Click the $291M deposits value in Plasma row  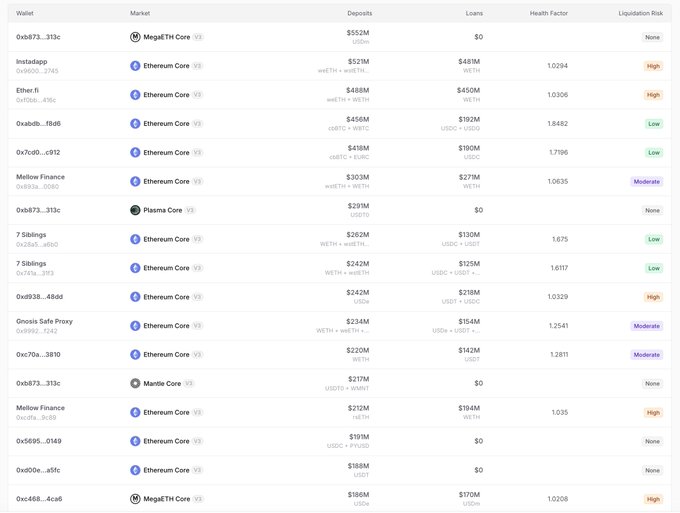point(358,206)
